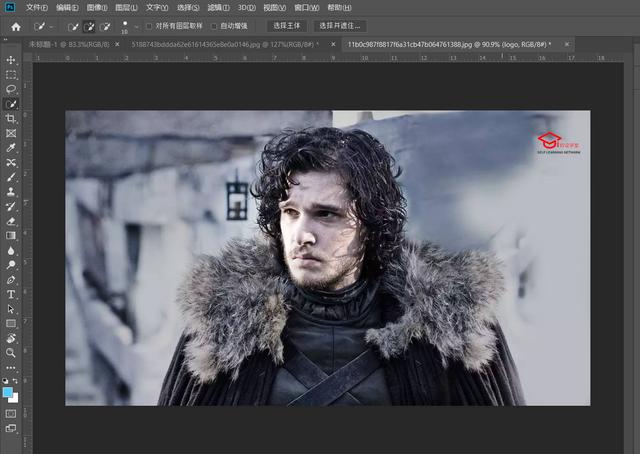Select the Content-Aware Move tool
The width and height of the screenshot is (640, 454).
coord(11,162)
